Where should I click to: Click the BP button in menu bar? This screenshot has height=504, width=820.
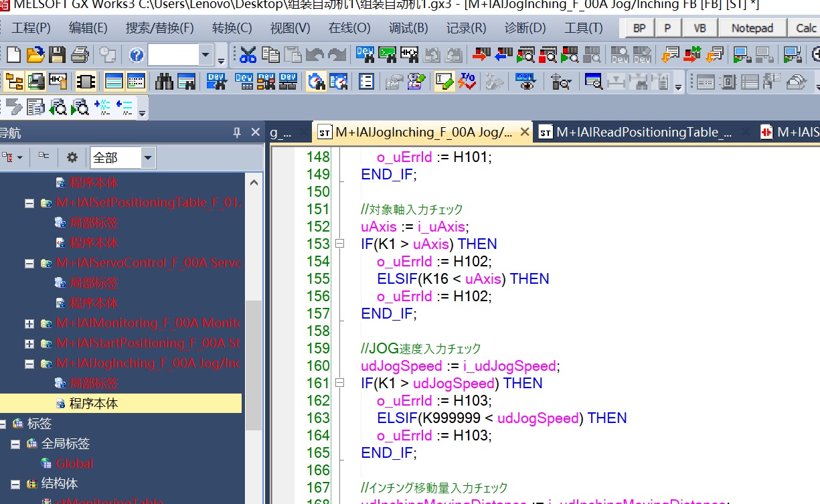[x=639, y=28]
